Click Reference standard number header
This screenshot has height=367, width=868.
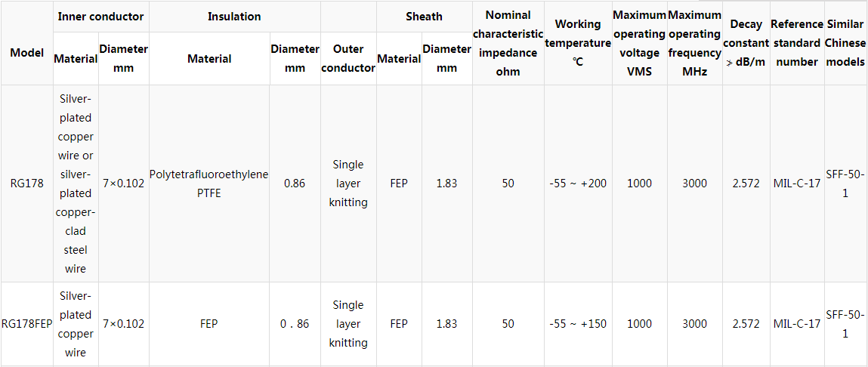(796, 42)
